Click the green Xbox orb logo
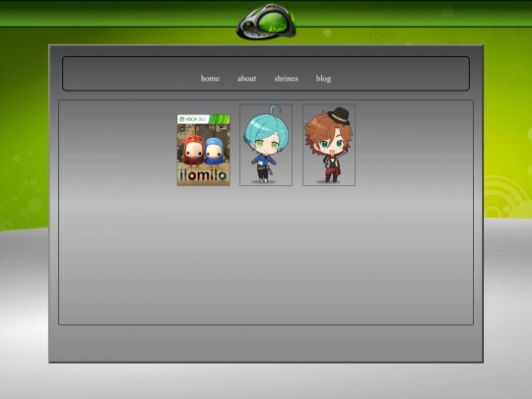The height and width of the screenshot is (399, 532). [x=266, y=22]
